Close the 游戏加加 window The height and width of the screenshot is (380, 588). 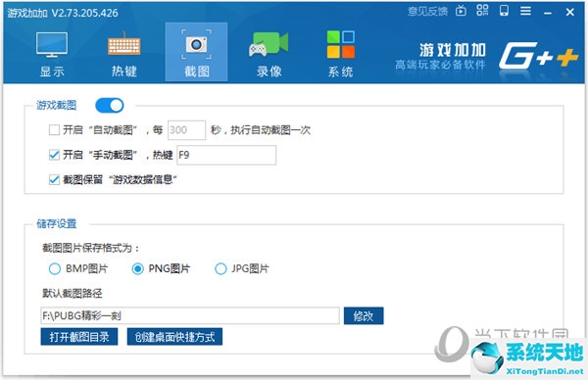click(x=570, y=12)
